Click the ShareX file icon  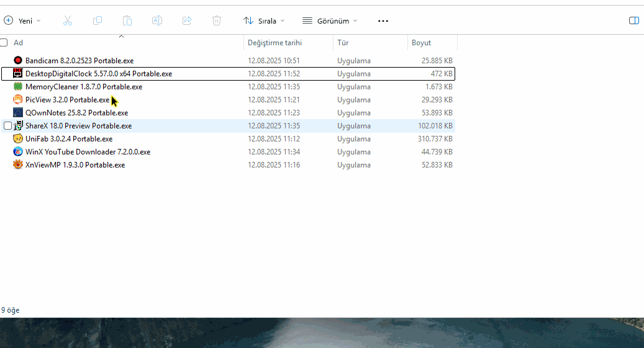click(19, 125)
